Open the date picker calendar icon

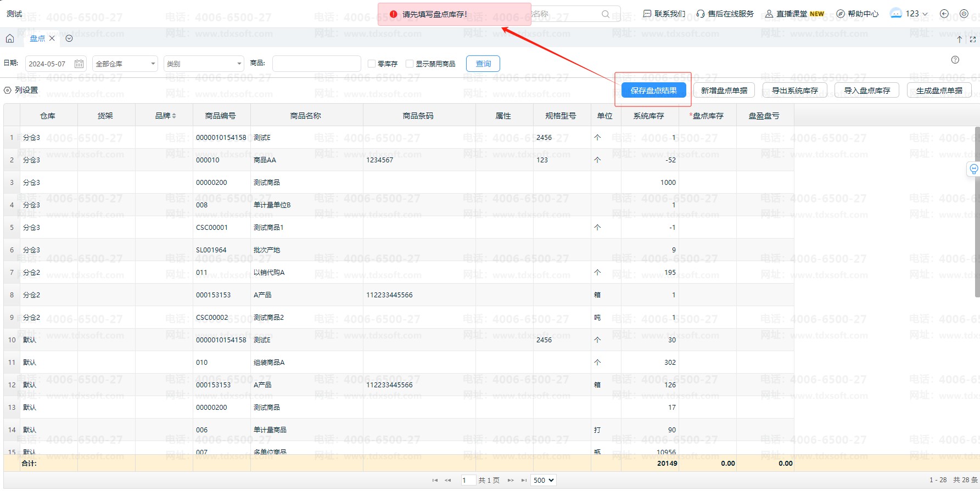79,64
